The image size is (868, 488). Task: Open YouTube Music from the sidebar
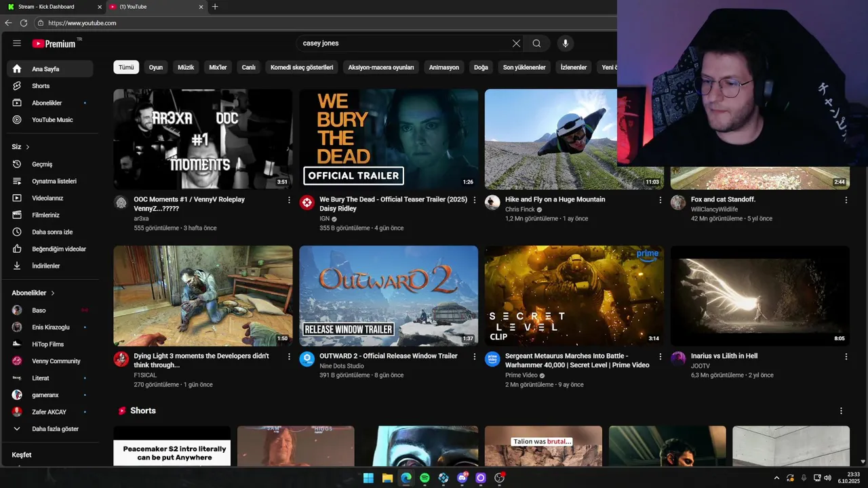[x=50, y=120]
